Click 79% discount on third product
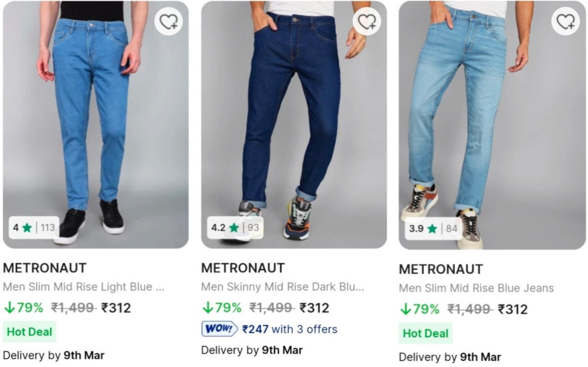Viewport: 588px width, 367px height. [419, 309]
